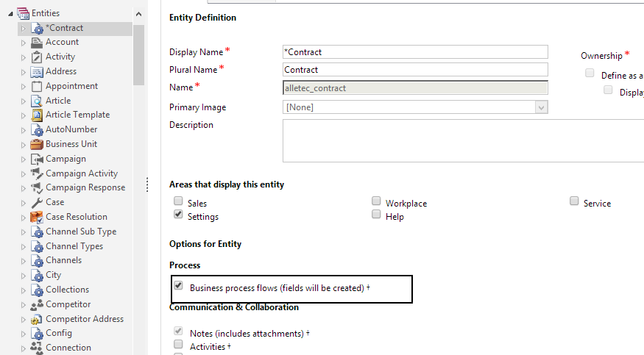Click the Article entity icon
This screenshot has width=644, height=355.
[38, 101]
